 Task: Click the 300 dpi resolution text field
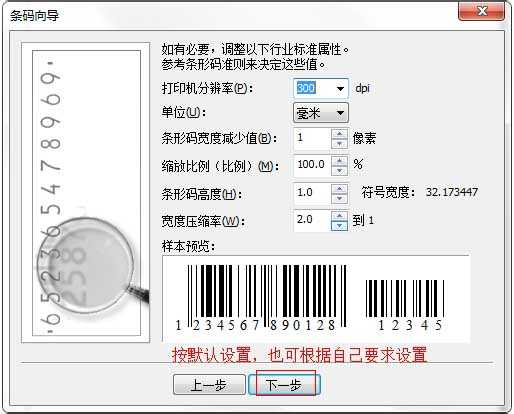tap(313, 88)
